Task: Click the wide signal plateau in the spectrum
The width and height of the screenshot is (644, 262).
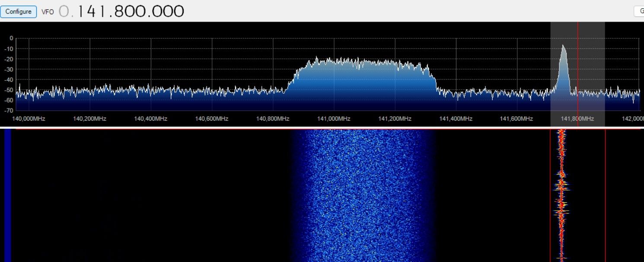Action: click(x=363, y=73)
